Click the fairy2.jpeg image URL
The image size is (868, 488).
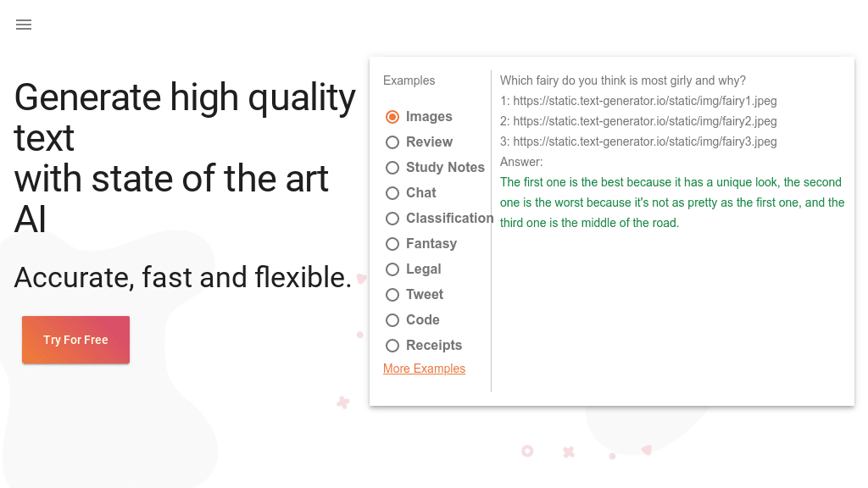coord(638,121)
